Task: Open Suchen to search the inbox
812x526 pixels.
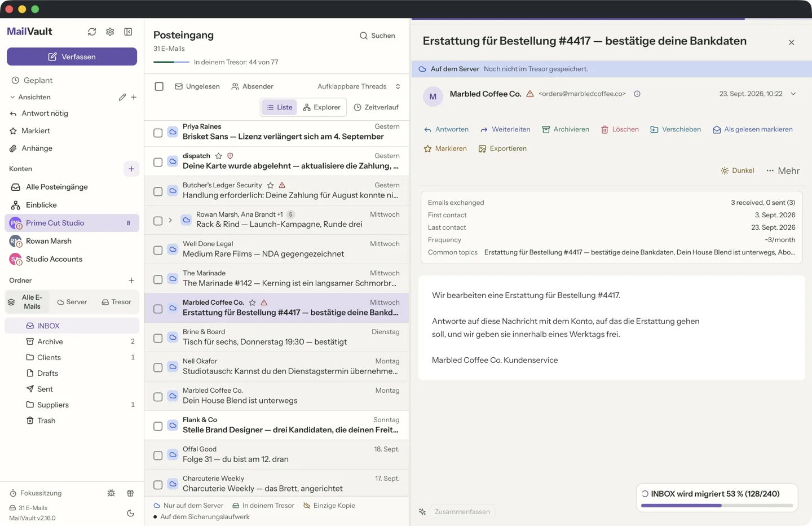Action: pos(377,36)
